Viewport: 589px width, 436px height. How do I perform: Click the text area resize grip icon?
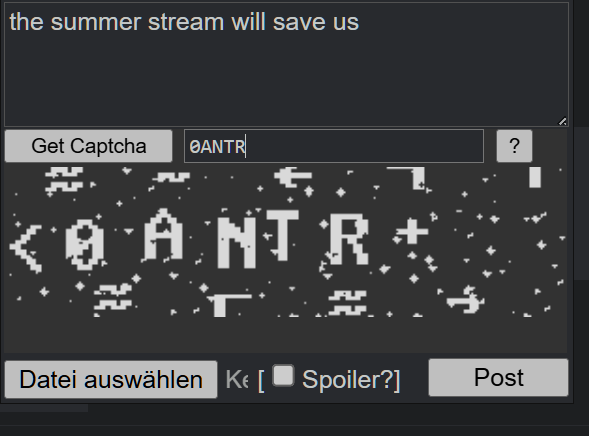(562, 121)
